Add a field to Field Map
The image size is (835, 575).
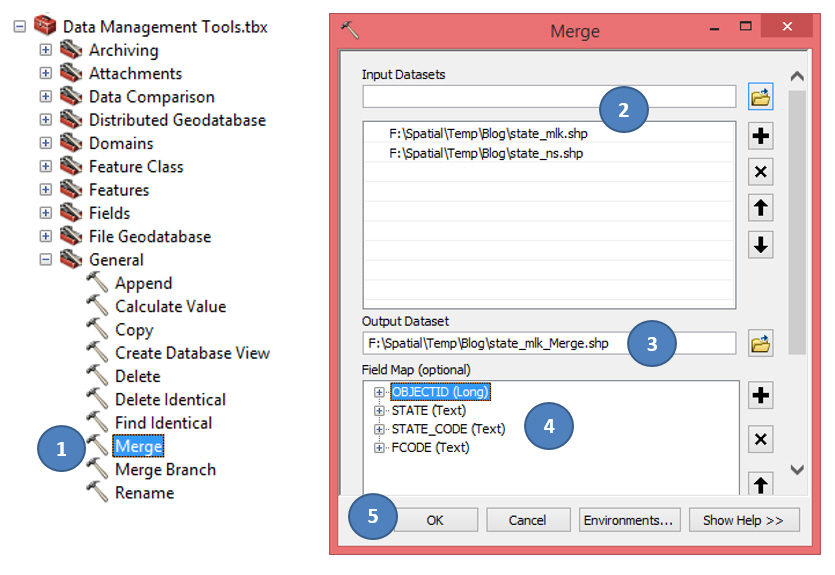point(761,396)
